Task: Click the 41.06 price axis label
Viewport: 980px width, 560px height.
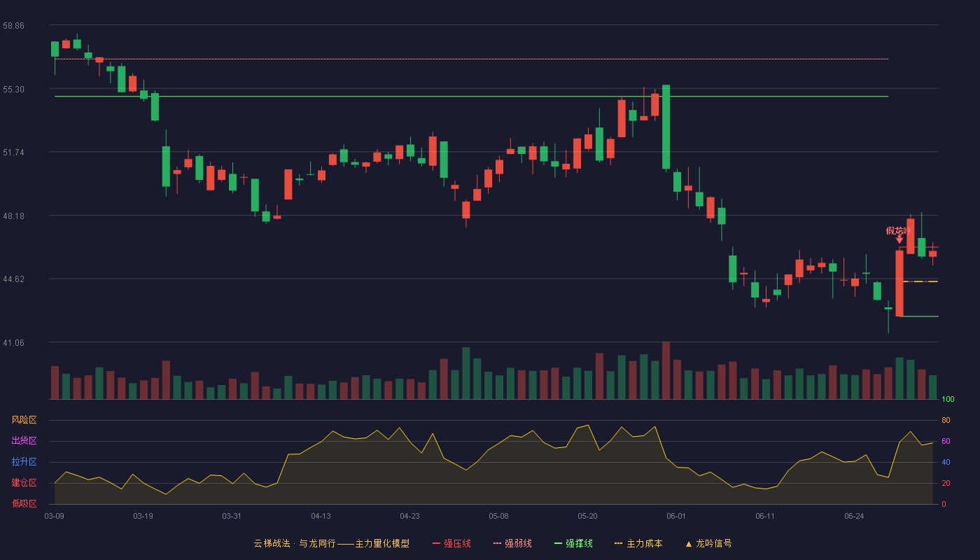Action: click(14, 342)
